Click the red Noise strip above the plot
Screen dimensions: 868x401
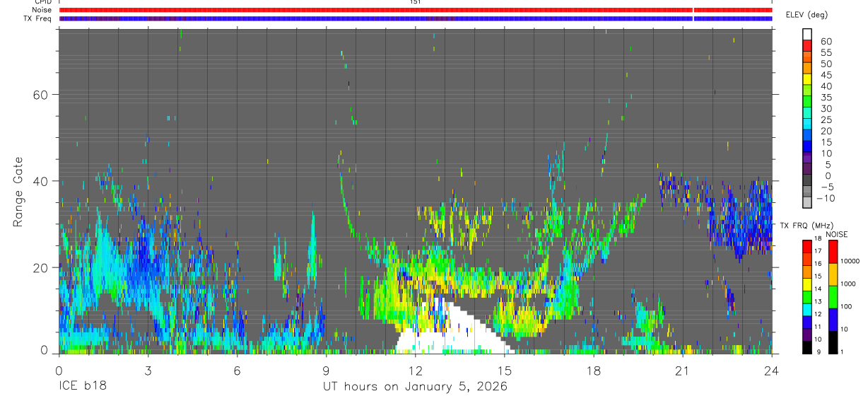click(x=416, y=10)
